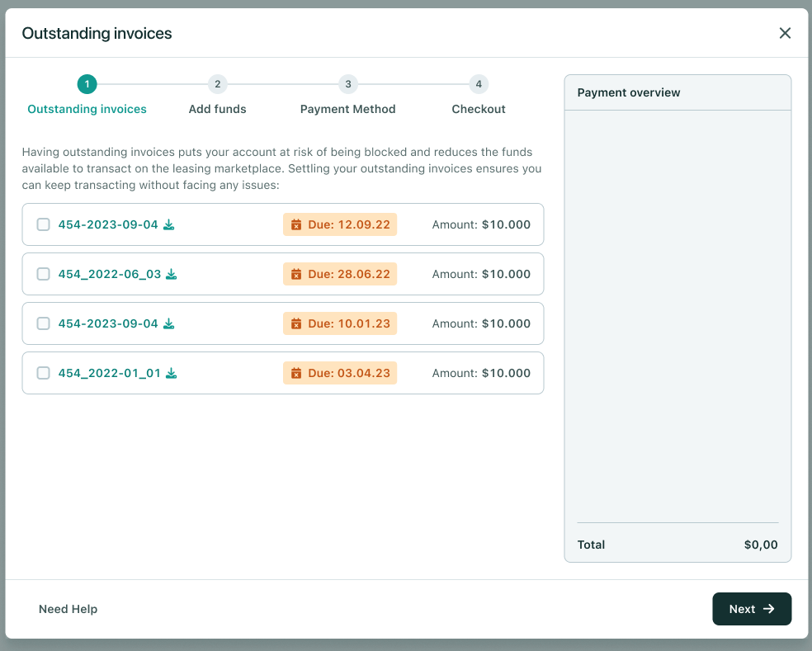Image resolution: width=812 pixels, height=651 pixels.
Task: Select checkbox for invoice 454_2022-06_03
Action: point(44,274)
